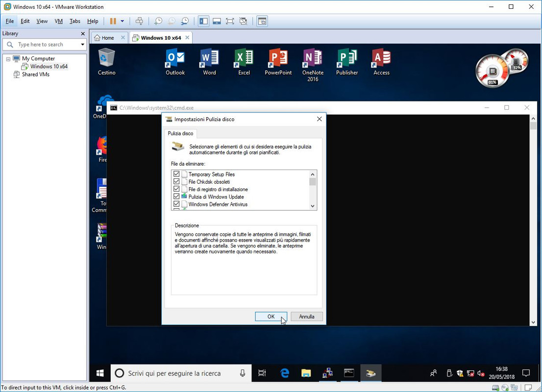Open File Explorer from the taskbar
Screen dimensions: 542x392
(306, 373)
